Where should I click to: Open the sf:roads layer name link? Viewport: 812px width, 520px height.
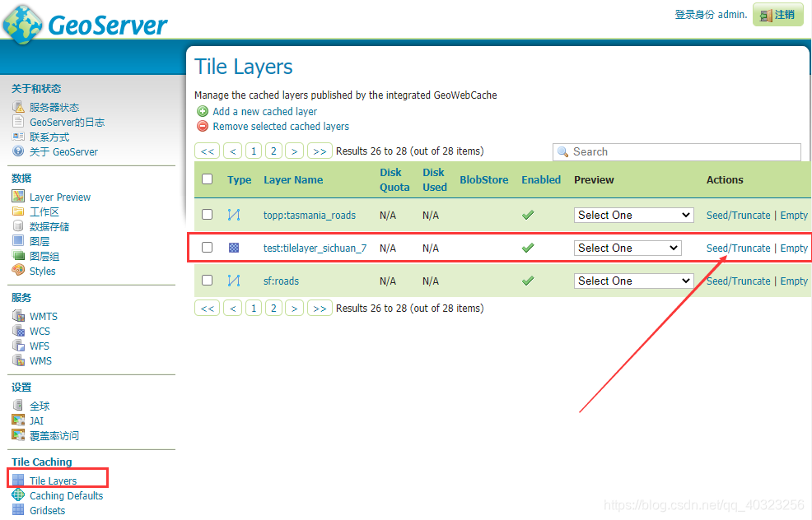pyautogui.click(x=281, y=281)
